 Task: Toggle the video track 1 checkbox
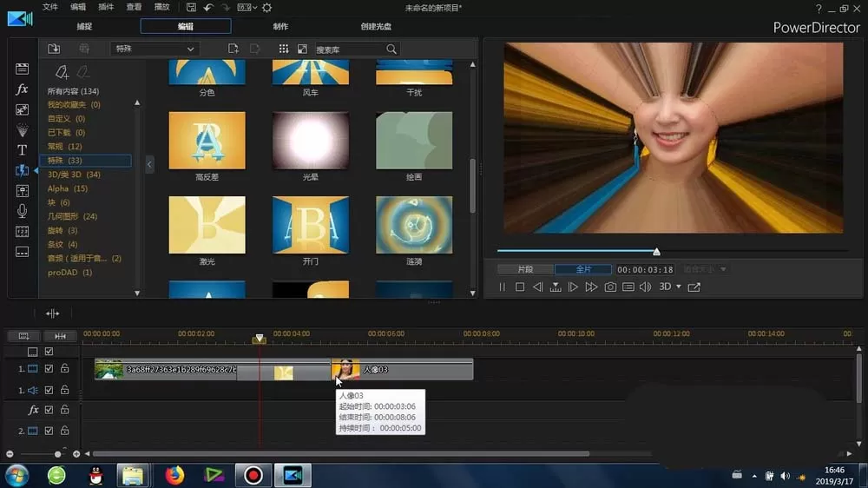coord(49,368)
